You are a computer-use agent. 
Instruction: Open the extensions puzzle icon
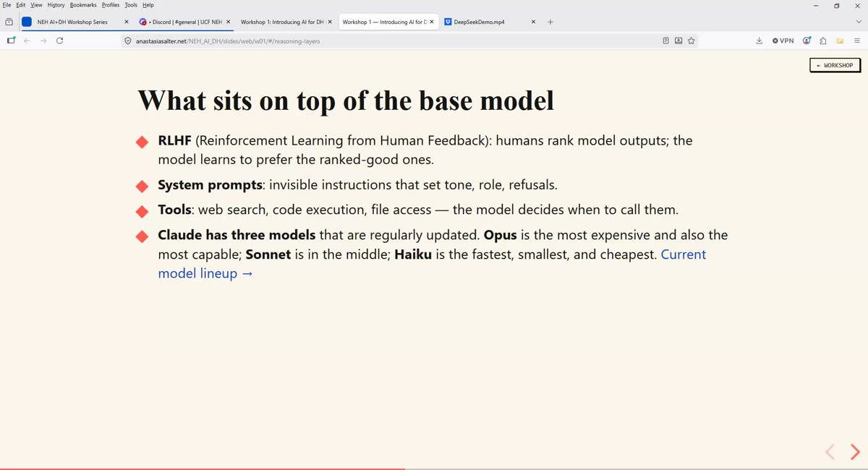pyautogui.click(x=823, y=40)
